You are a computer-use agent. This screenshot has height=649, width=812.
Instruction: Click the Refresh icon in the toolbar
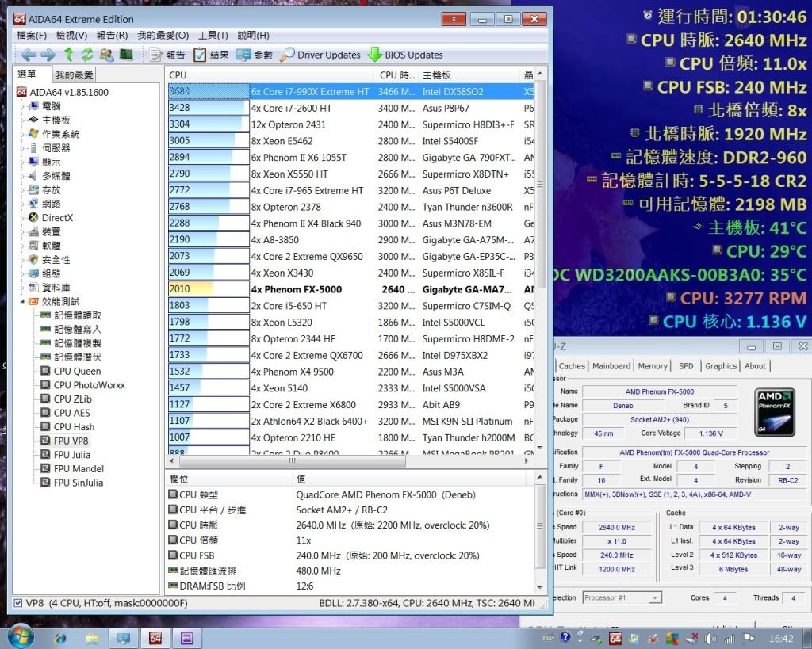(x=87, y=55)
